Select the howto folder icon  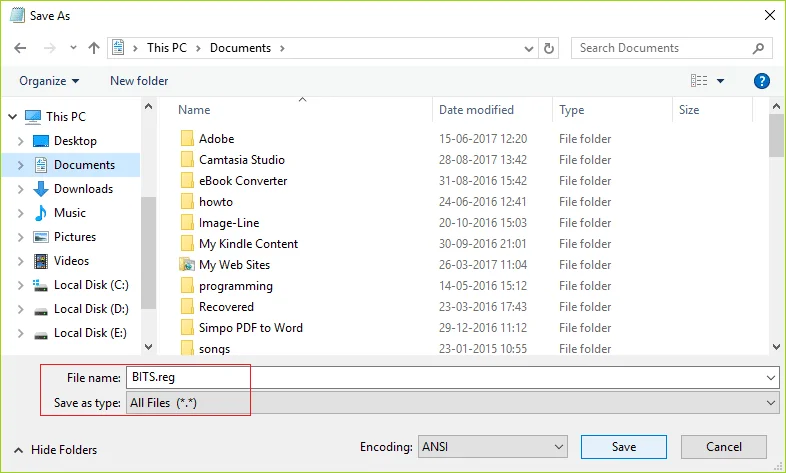[x=187, y=202]
